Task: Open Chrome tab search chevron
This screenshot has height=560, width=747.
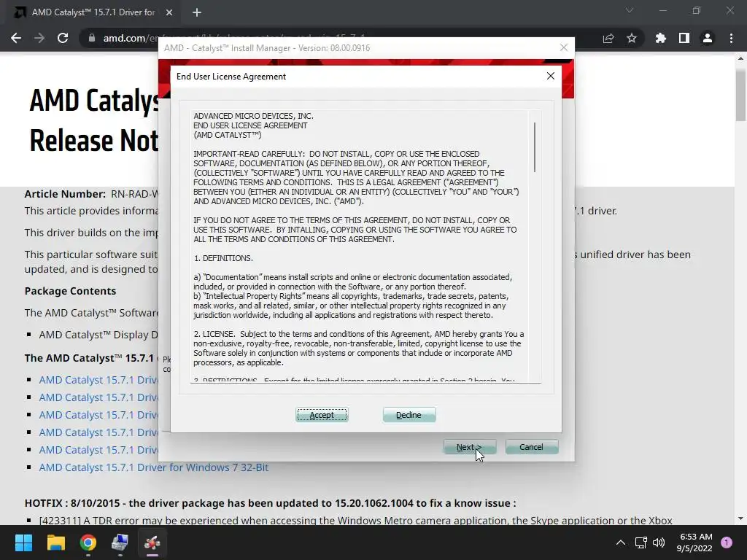Action: (630, 10)
